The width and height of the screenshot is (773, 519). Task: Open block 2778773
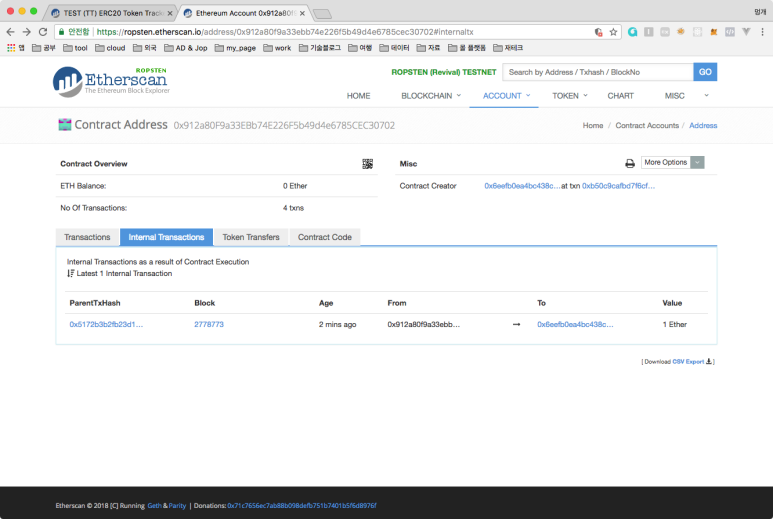coord(209,324)
